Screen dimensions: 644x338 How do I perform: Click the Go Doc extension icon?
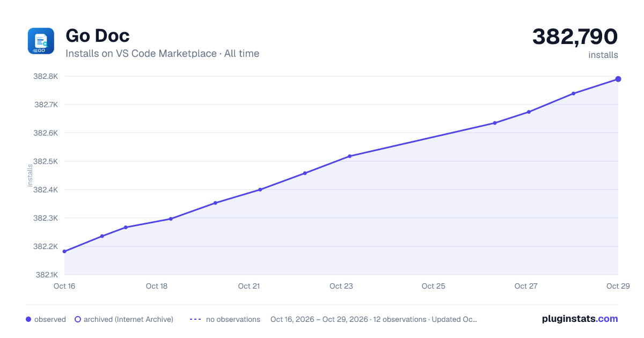[41, 41]
